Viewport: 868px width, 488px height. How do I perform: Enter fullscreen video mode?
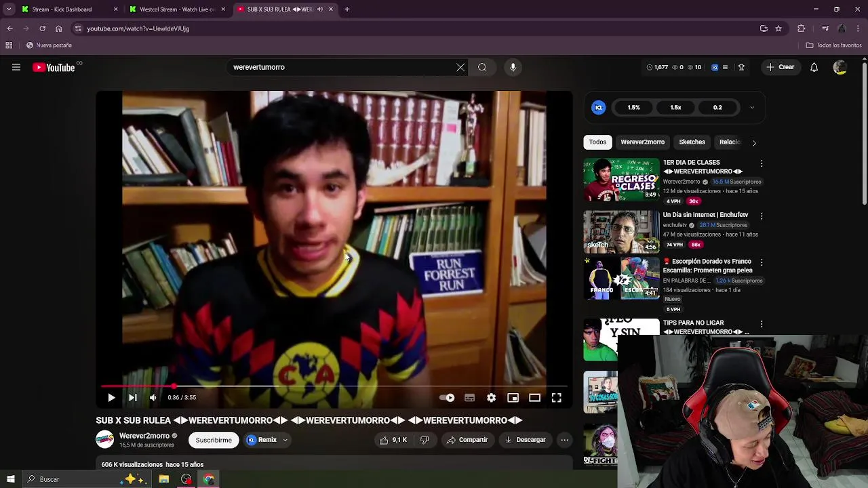click(556, 398)
